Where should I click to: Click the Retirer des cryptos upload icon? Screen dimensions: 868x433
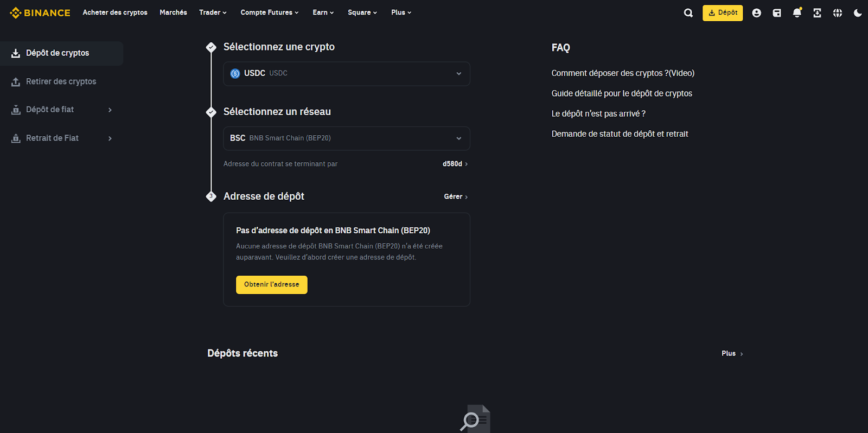pos(16,82)
